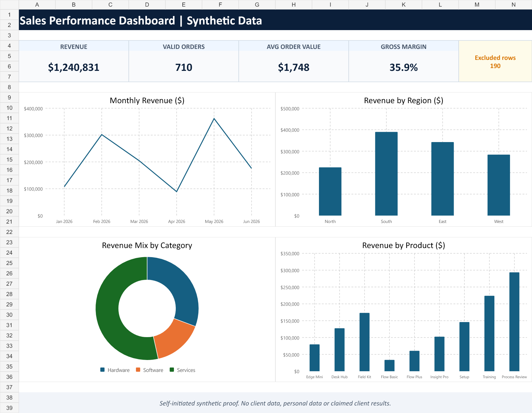Click the "Sales Performance Dashboard | Synthetic Data" title
The image size is (532, 413).
[x=141, y=21]
